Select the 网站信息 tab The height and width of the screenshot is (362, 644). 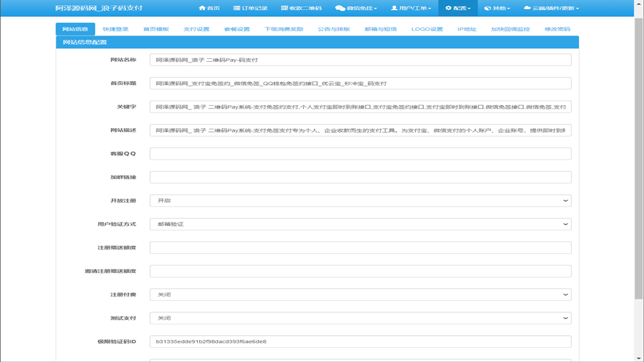(x=75, y=29)
